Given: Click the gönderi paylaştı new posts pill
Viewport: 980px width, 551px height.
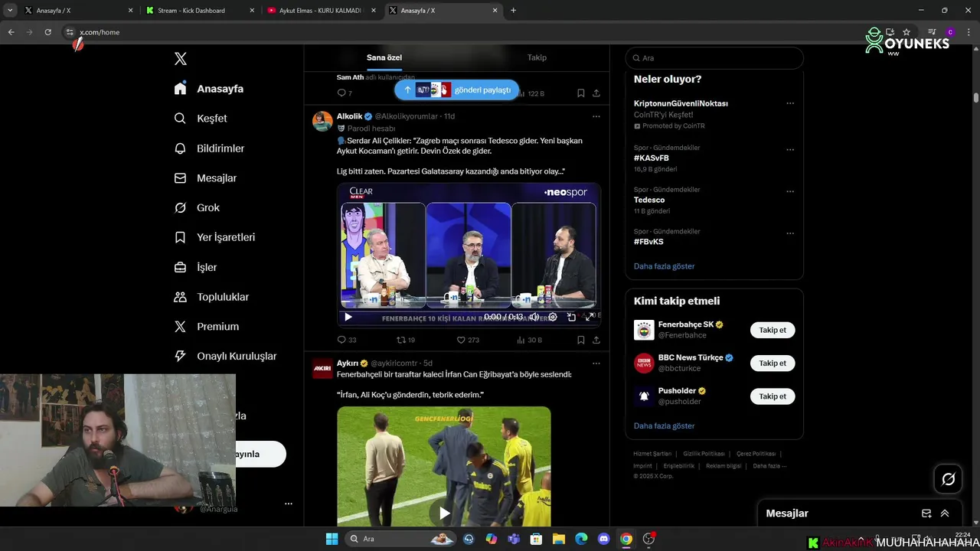Looking at the screenshot, I should pos(457,90).
